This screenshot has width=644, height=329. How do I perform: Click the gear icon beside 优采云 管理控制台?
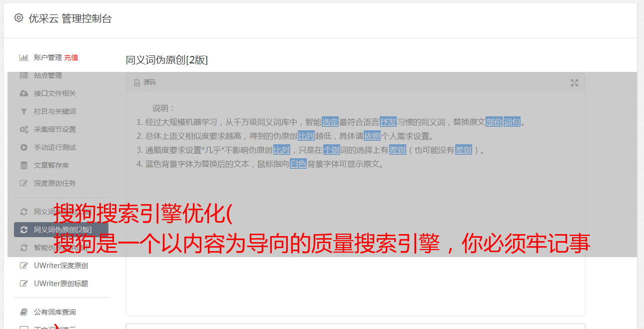coord(18,18)
